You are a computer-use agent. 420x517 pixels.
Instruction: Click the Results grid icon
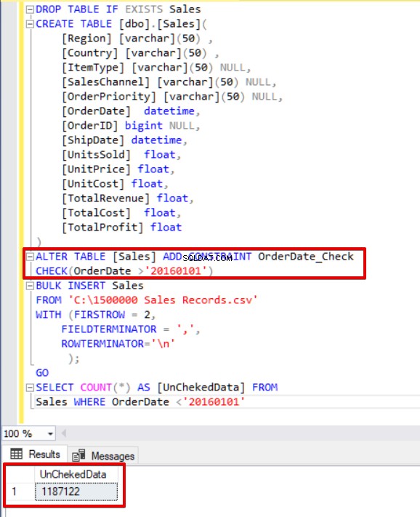coord(17,454)
